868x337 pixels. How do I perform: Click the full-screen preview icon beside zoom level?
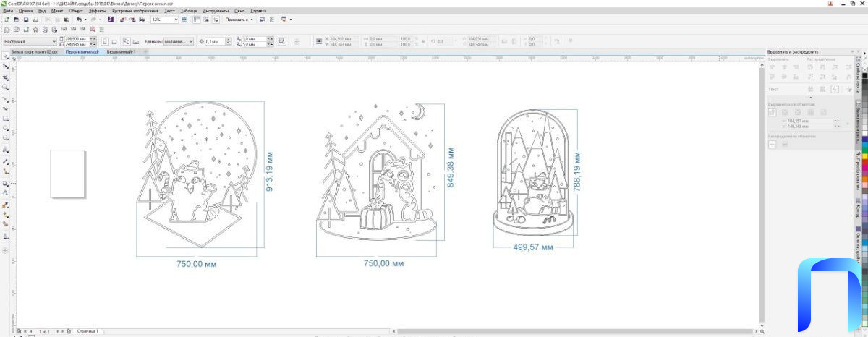184,19
